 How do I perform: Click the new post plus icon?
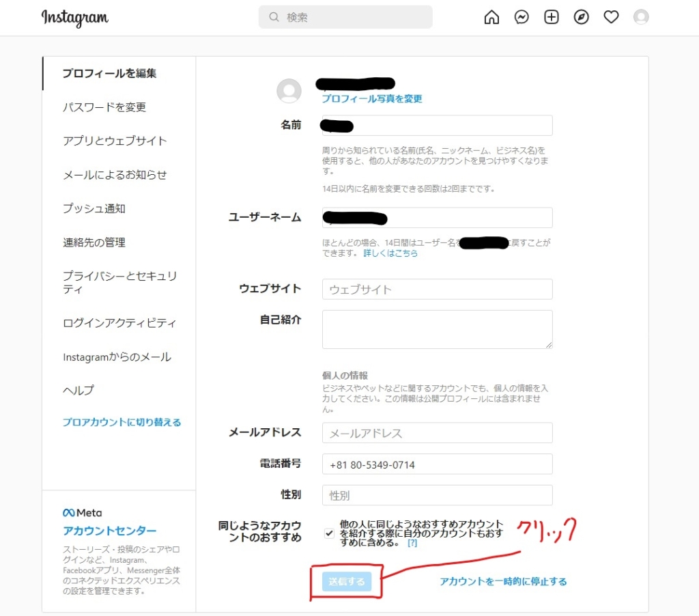tap(552, 18)
